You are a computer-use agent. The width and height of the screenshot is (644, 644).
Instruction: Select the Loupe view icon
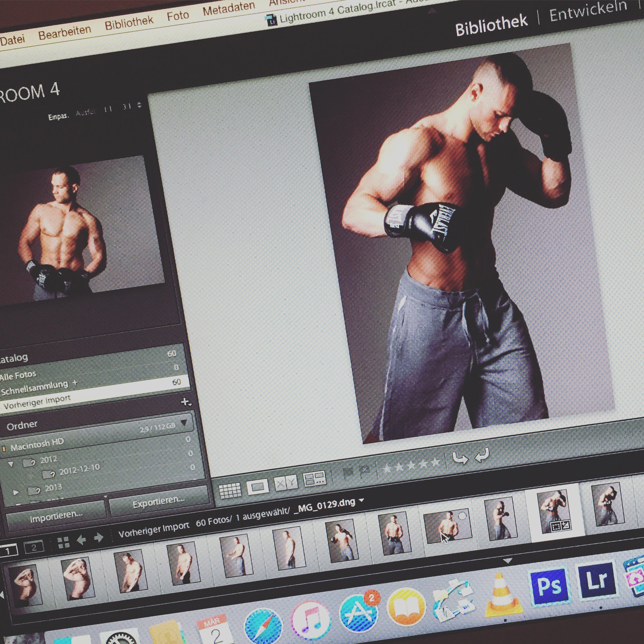[x=258, y=487]
